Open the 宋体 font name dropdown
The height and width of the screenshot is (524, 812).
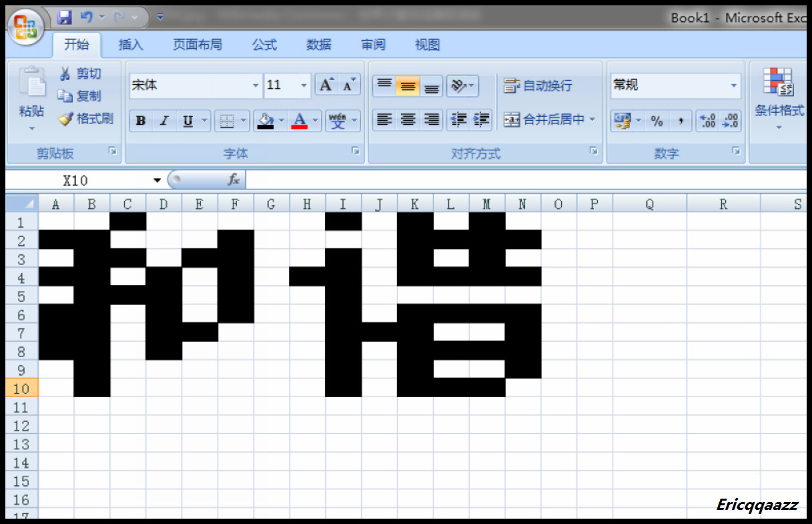point(256,85)
